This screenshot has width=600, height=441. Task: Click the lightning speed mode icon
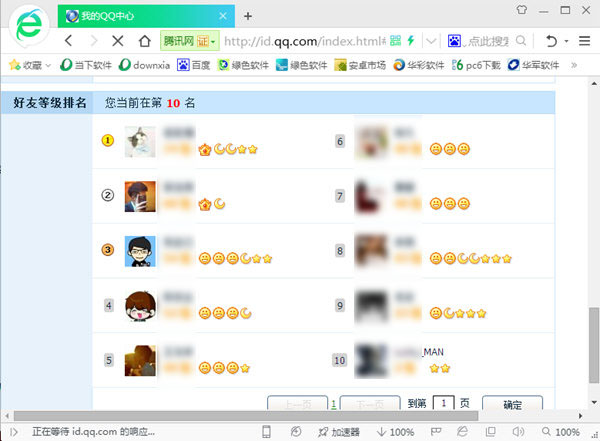411,40
